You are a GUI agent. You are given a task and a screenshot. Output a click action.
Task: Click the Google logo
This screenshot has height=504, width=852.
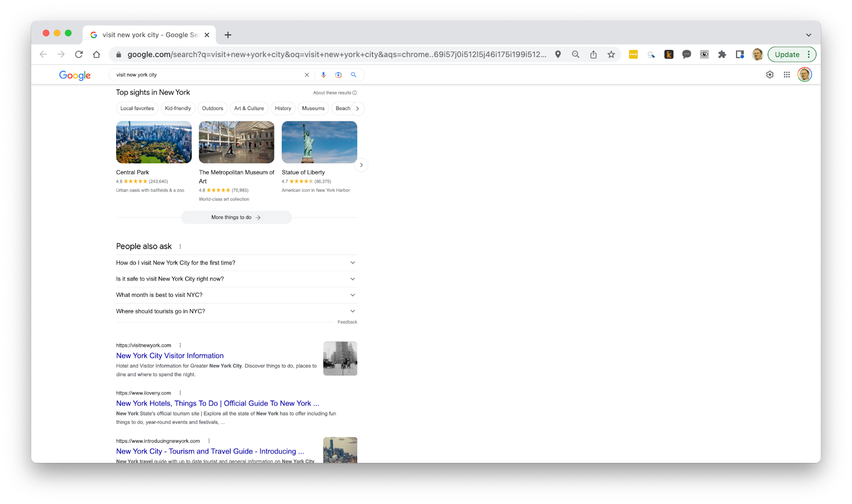[x=75, y=76]
